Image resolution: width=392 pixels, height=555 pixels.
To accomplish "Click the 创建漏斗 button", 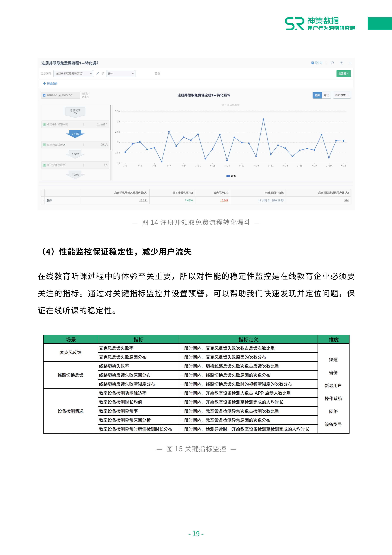I will 343,73.
